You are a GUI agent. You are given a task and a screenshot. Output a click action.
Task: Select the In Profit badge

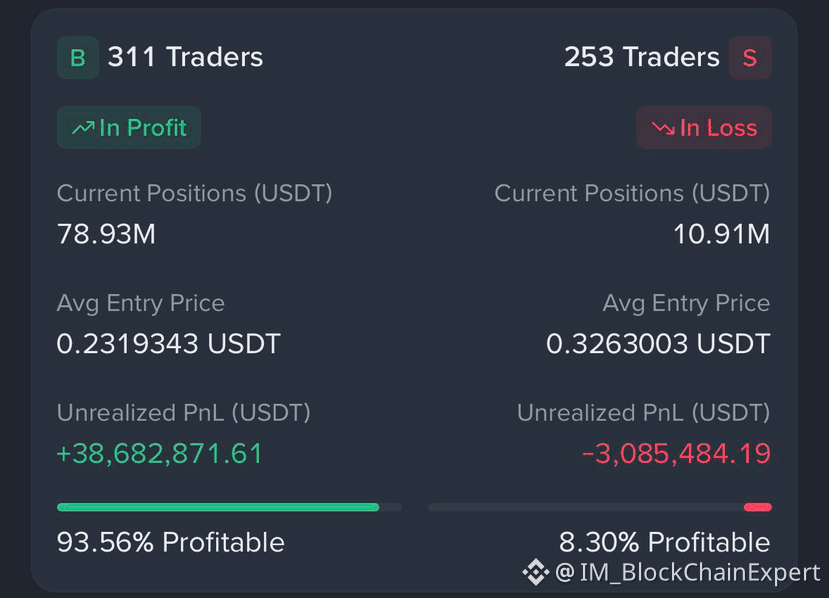(128, 127)
